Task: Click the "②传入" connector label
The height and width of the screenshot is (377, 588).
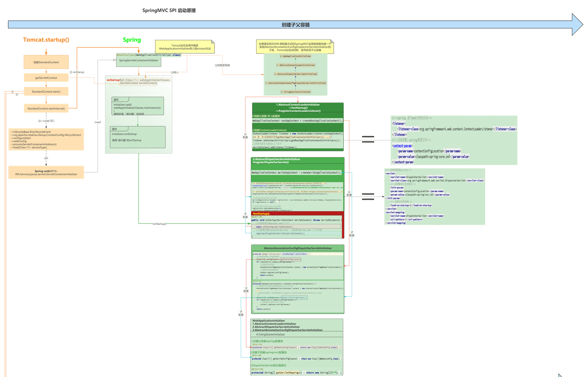Action: (175, 72)
